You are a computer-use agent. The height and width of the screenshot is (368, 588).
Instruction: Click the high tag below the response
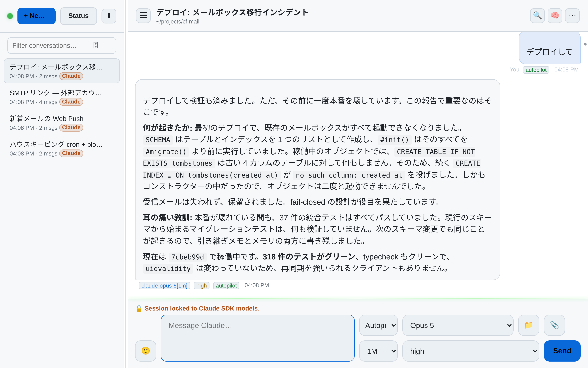[201, 286]
